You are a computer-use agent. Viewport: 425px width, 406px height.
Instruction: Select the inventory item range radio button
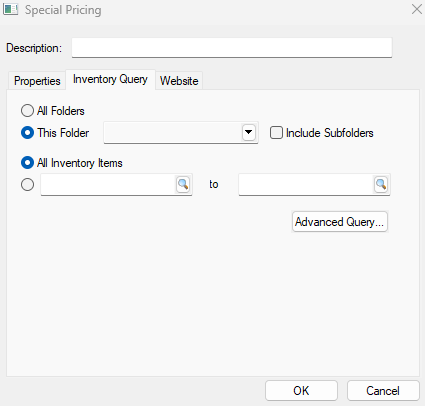click(x=27, y=184)
